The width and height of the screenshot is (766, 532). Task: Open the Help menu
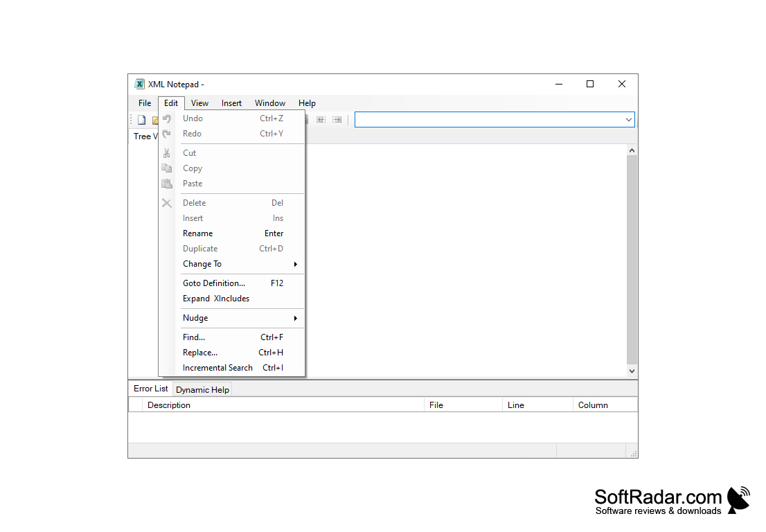pos(307,103)
